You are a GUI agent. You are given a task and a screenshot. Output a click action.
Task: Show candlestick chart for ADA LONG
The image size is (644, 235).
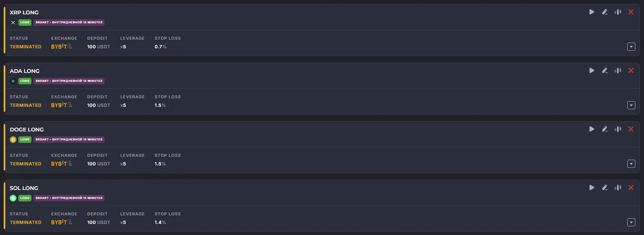[618, 70]
